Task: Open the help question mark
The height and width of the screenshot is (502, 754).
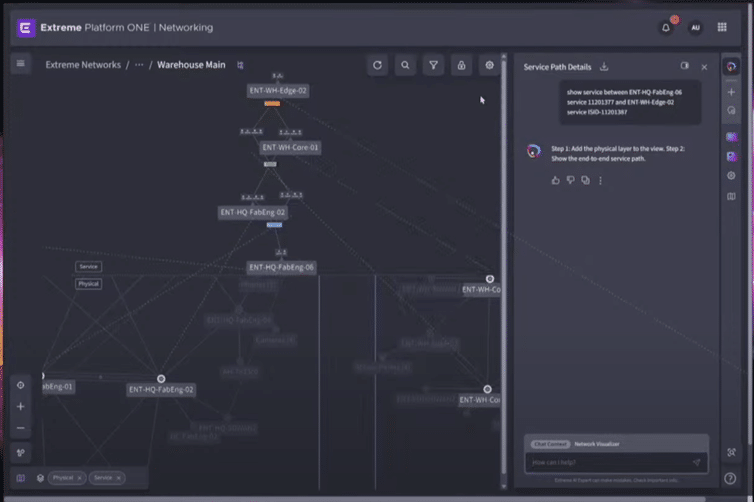Action: pyautogui.click(x=730, y=478)
